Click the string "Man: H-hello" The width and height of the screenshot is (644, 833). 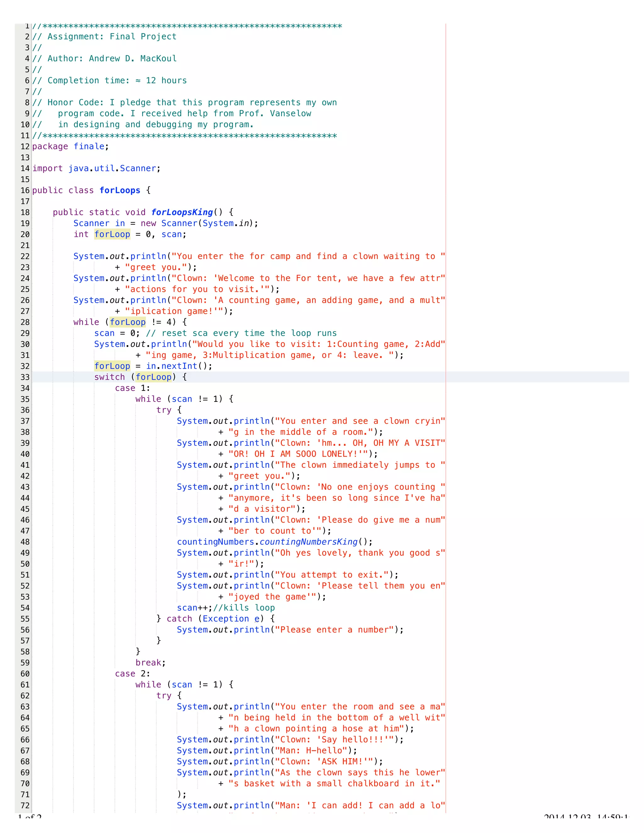pyautogui.click(x=311, y=751)
